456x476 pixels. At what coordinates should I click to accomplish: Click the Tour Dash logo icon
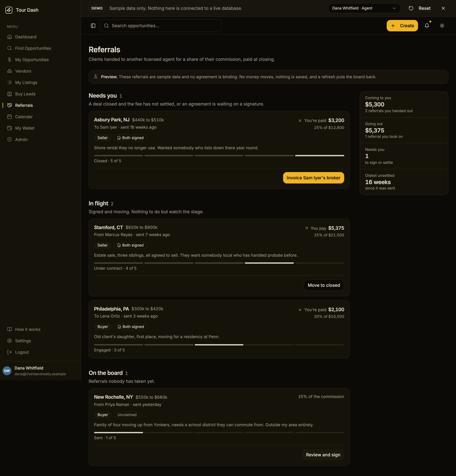[9, 10]
